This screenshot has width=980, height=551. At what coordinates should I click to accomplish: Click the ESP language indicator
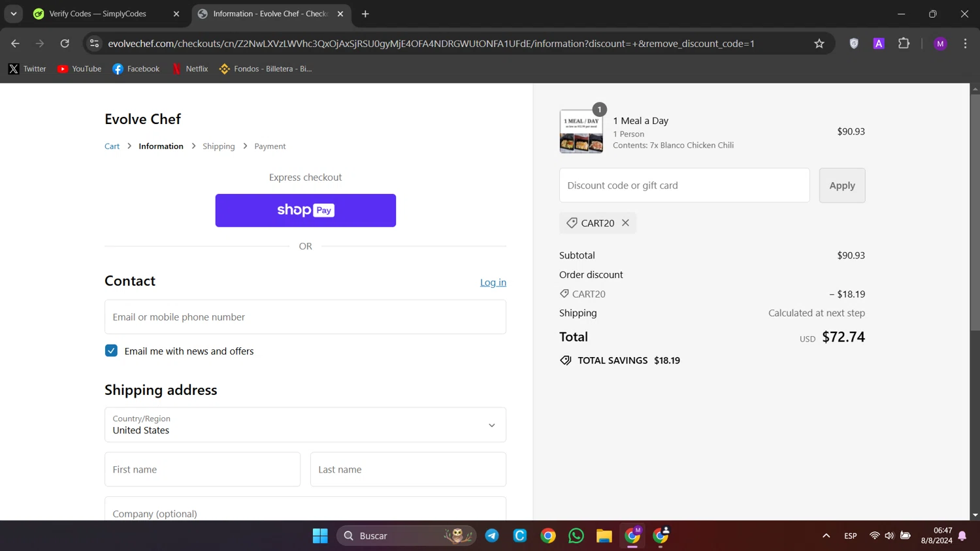pos(851,536)
